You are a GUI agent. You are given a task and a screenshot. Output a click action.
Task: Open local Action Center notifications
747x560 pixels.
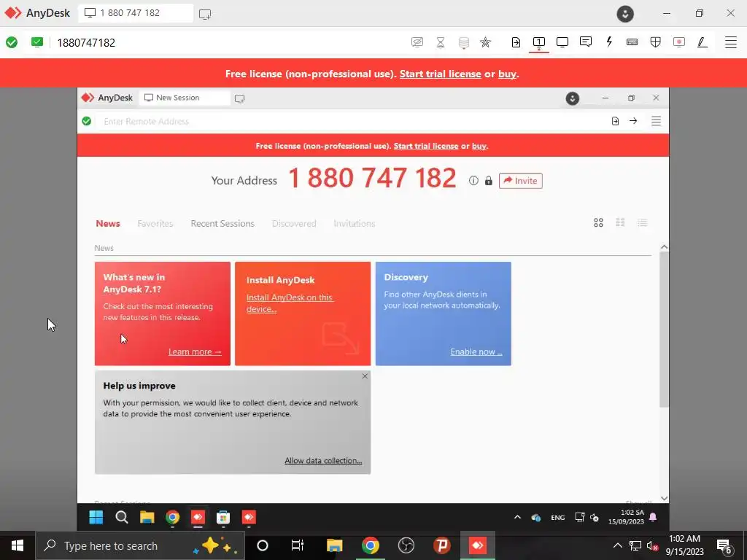coord(724,547)
